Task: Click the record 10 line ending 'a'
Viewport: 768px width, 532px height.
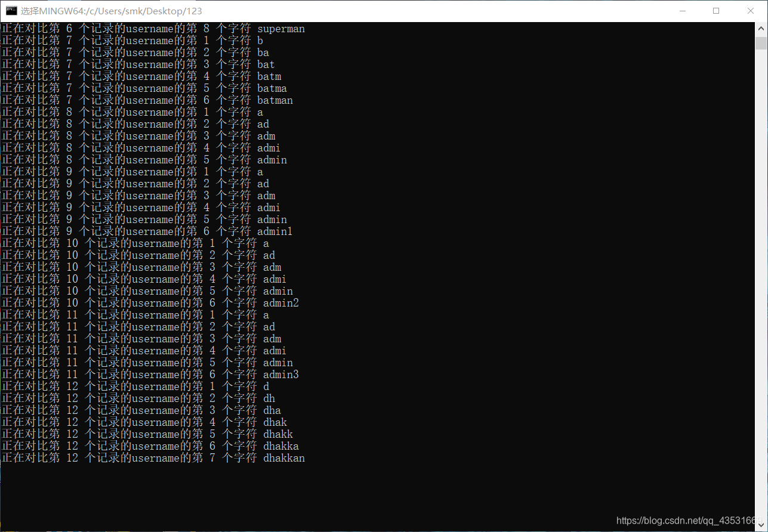Action: tap(135, 243)
